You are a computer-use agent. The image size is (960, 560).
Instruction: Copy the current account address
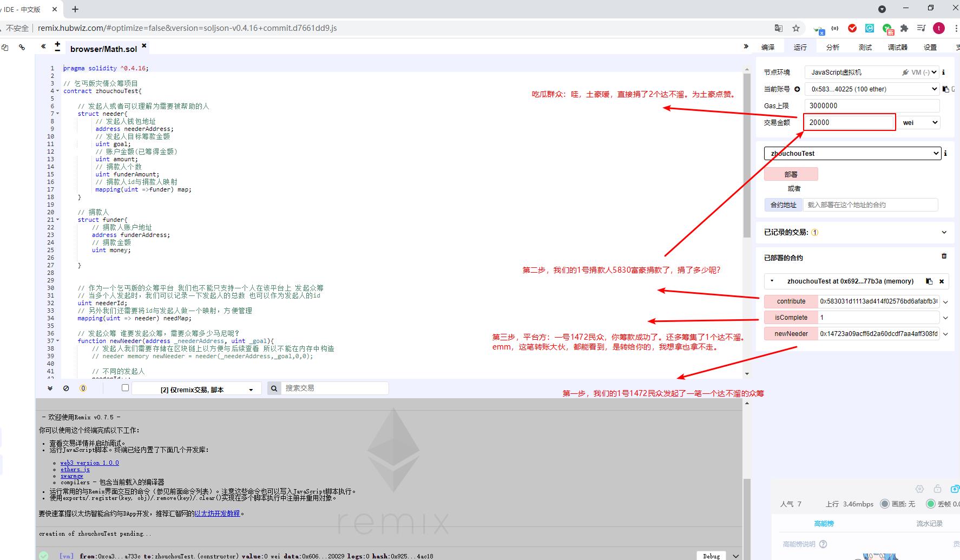(x=946, y=89)
